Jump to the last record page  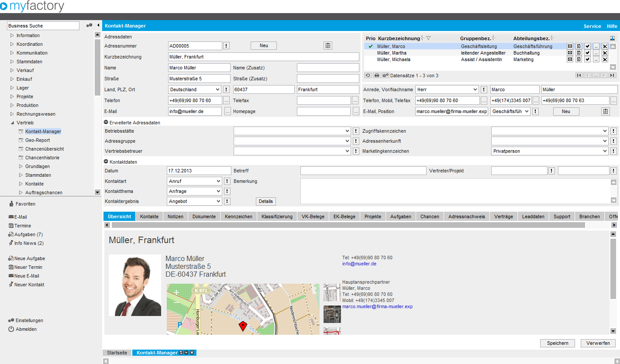[x=612, y=76]
